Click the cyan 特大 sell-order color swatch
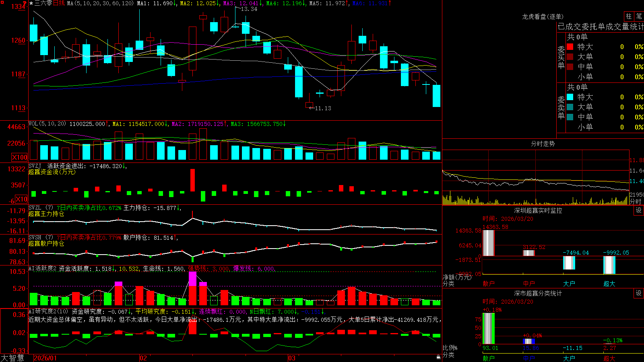This screenshot has width=644, height=362. click(570, 97)
